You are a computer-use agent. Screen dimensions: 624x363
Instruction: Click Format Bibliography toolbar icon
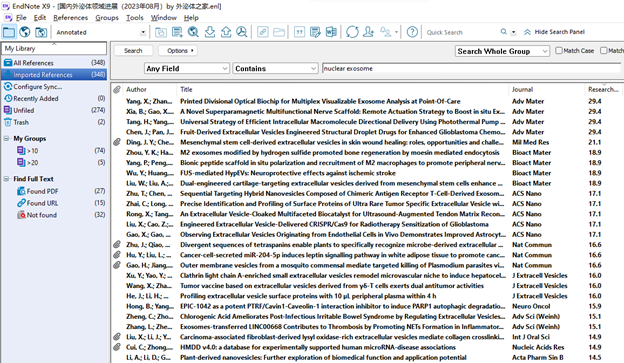point(315,32)
